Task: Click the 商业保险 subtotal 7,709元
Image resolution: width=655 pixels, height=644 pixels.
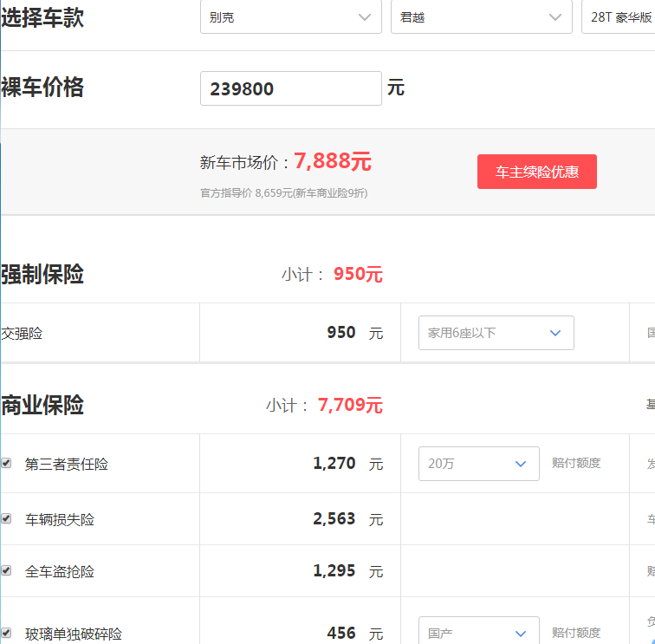Action: [x=350, y=405]
